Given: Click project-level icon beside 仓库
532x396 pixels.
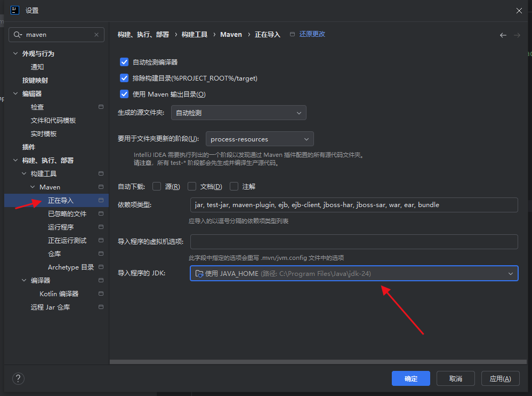Looking at the screenshot, I should [101, 254].
